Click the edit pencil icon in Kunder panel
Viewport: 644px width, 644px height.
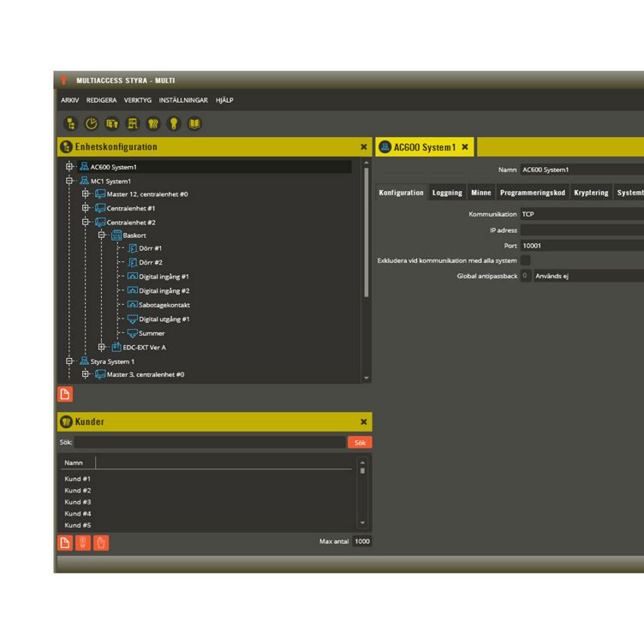83,541
